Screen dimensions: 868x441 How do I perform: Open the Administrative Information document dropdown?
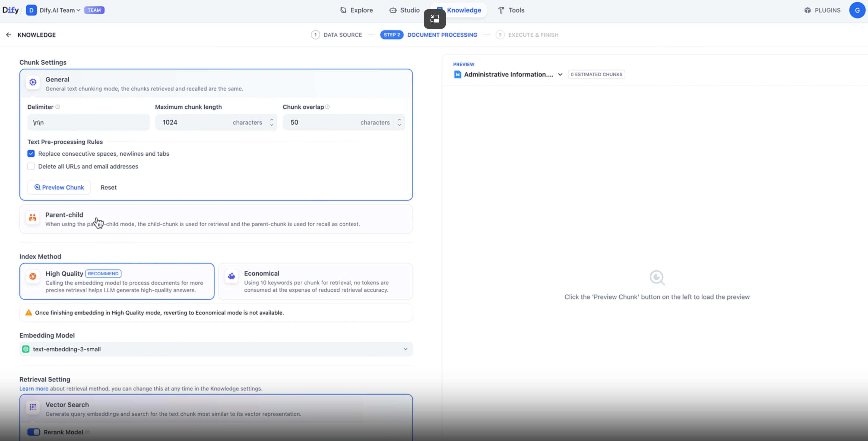click(x=508, y=74)
